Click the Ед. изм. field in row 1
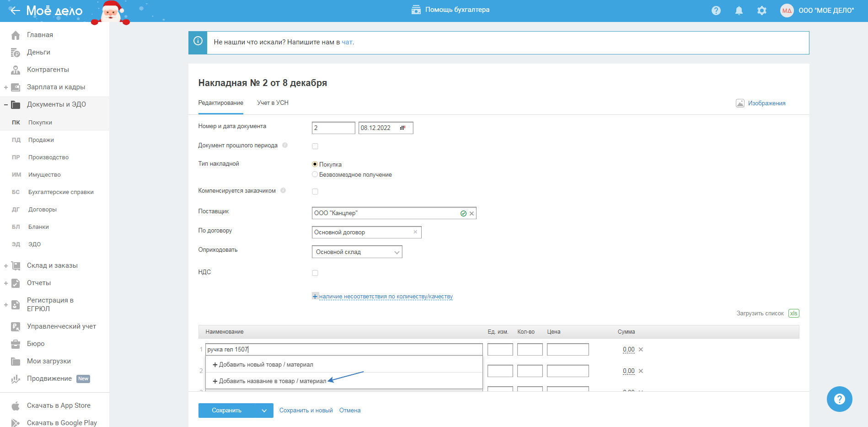Screen dimensions: 868x427 [x=500, y=350]
